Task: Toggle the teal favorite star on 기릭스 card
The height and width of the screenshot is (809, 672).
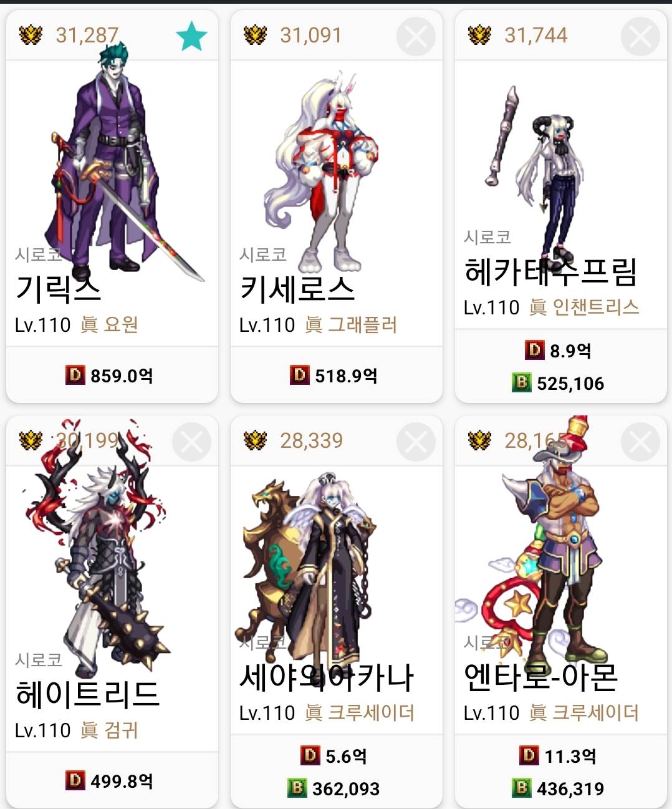Action: coord(191,36)
